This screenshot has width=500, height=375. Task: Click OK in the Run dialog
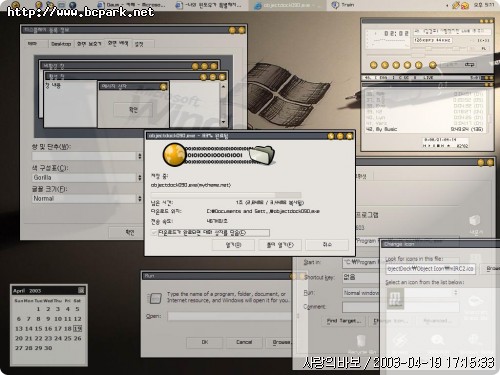pyautogui.click(x=205, y=342)
